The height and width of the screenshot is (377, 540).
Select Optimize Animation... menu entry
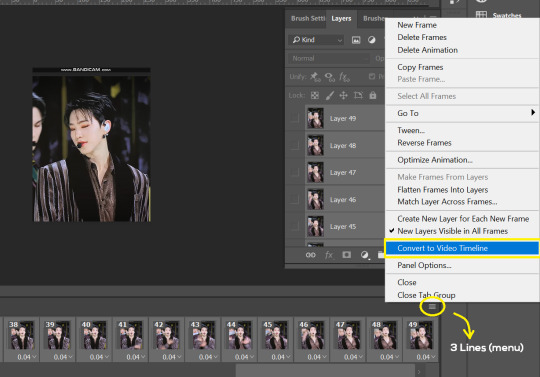[435, 160]
